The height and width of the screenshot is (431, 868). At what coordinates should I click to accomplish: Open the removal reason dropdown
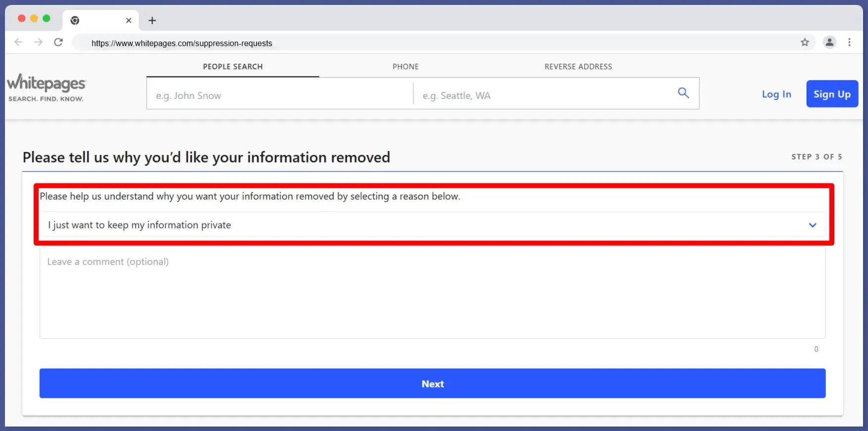tap(432, 225)
